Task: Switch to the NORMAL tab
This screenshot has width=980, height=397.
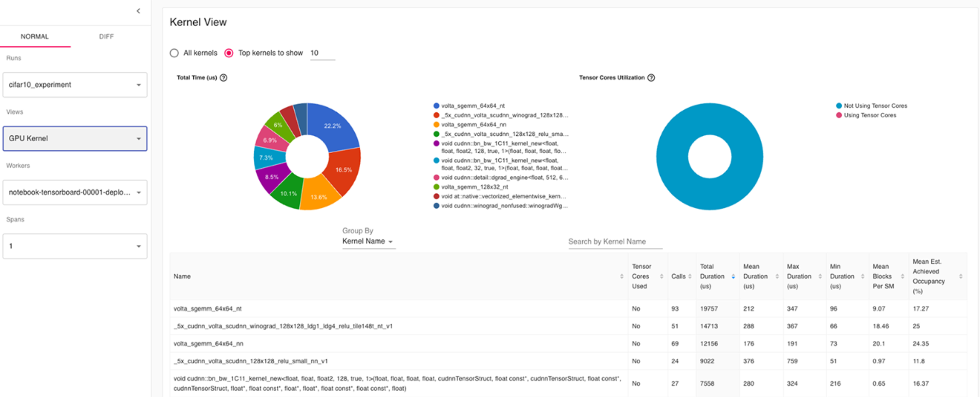Action: 35,36
